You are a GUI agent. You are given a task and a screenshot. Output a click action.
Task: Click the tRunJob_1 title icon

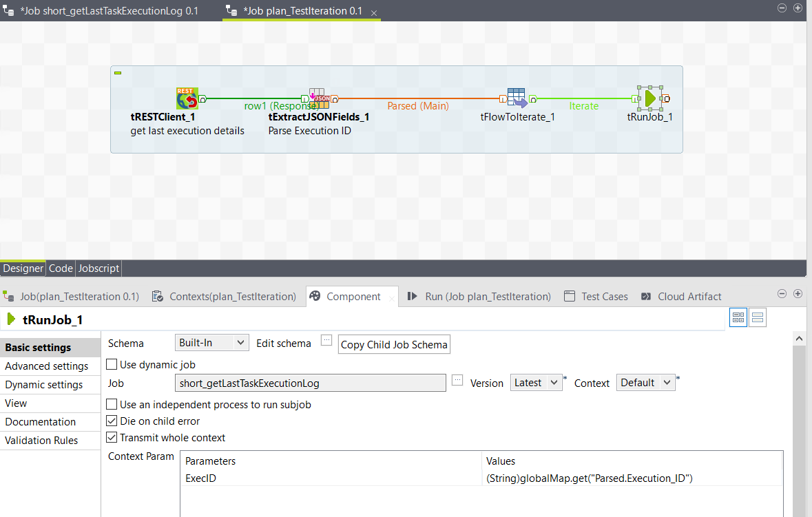coord(11,319)
